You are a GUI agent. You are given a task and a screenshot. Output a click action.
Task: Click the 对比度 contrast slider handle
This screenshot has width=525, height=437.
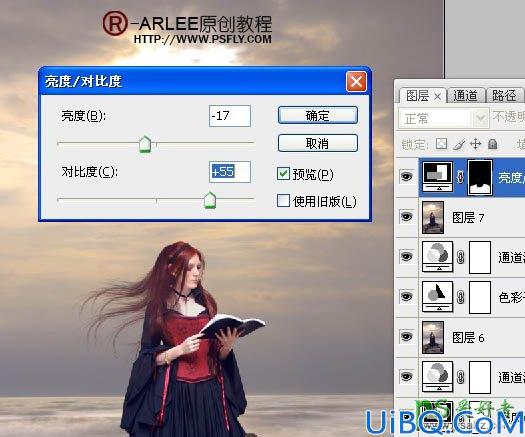pos(210,200)
